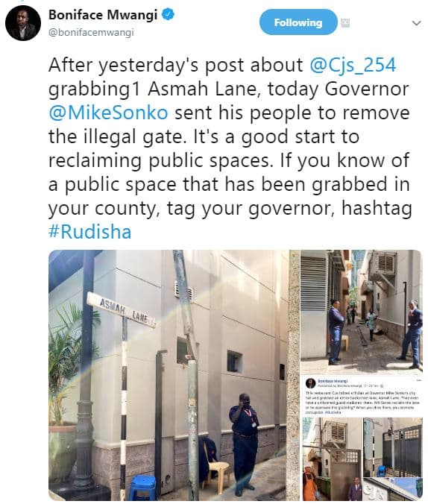Click the Boniface Mwangi name in Facebook post
The image size is (428, 504).
click(331, 380)
